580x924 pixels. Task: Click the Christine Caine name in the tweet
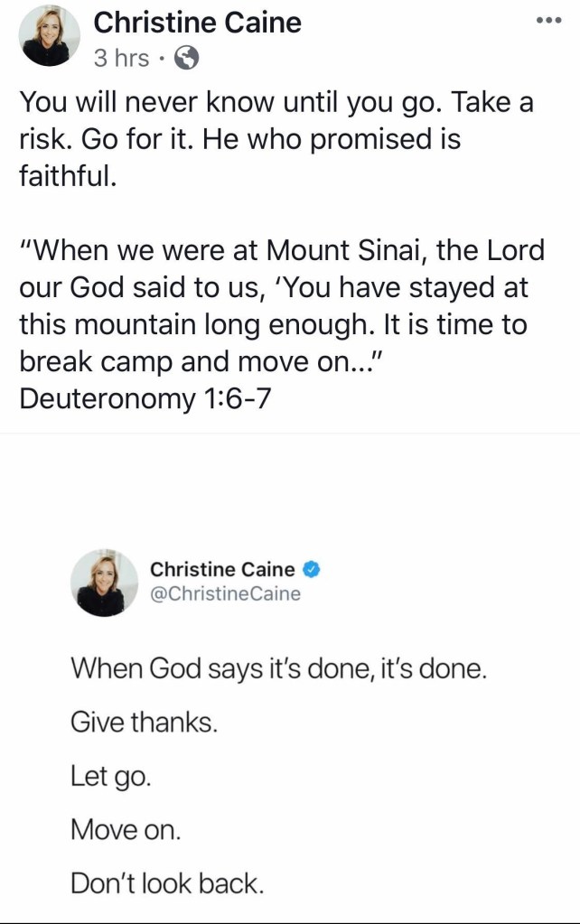(222, 569)
